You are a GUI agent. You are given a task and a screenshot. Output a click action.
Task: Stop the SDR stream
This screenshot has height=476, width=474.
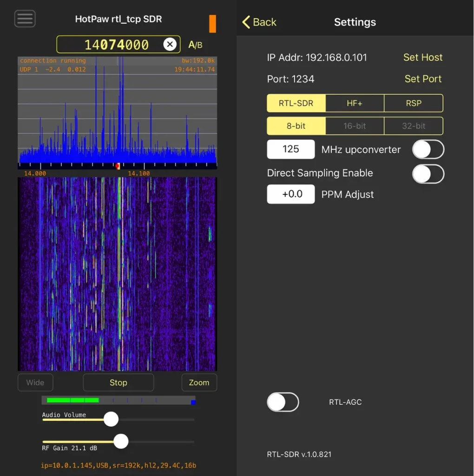[118, 383]
